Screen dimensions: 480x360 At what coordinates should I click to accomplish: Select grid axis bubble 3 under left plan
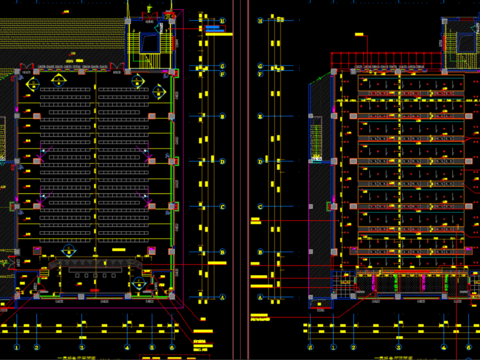coord(82,347)
